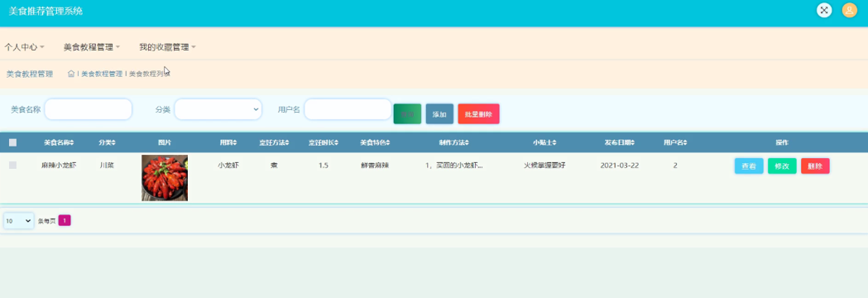Sort table by 美食名称 column arrows
The height and width of the screenshot is (298, 868).
72,143
